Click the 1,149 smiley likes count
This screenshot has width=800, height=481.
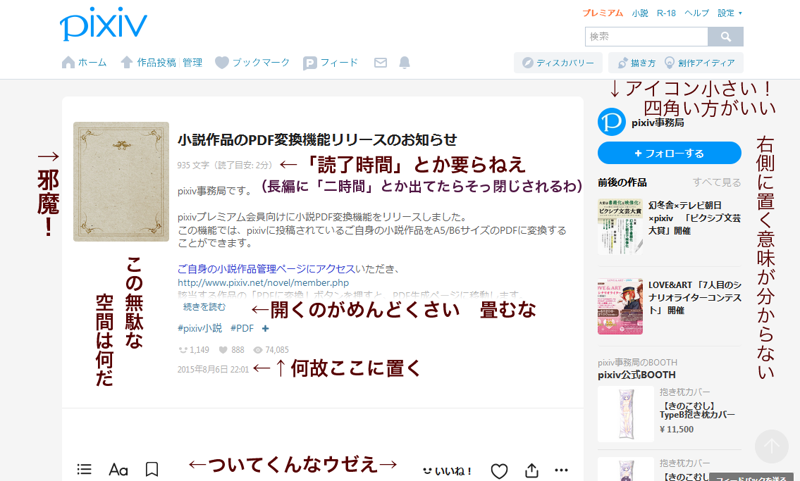point(194,350)
